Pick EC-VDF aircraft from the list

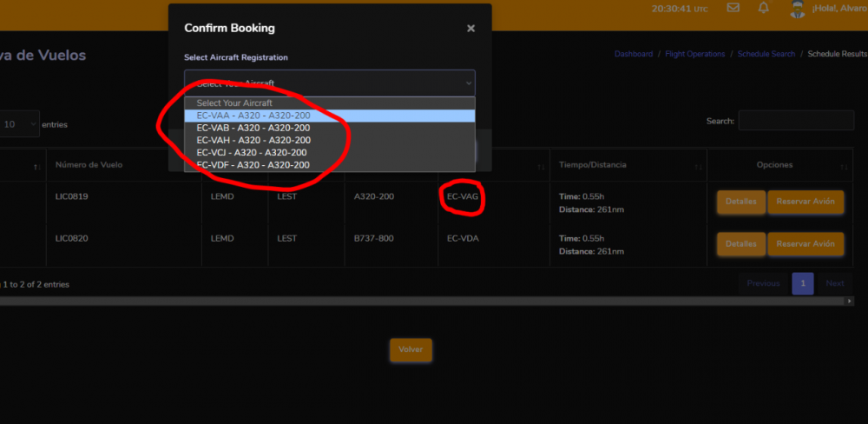(x=329, y=165)
